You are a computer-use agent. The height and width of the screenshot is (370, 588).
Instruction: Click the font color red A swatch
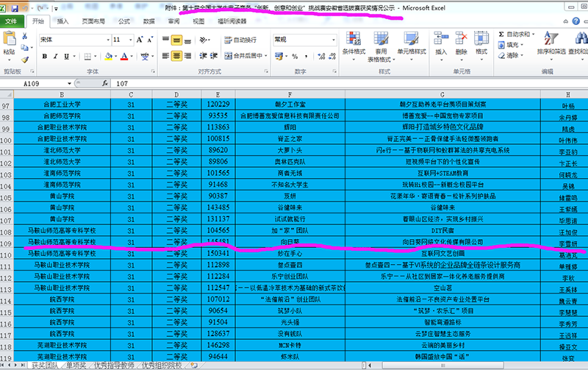tap(124, 56)
